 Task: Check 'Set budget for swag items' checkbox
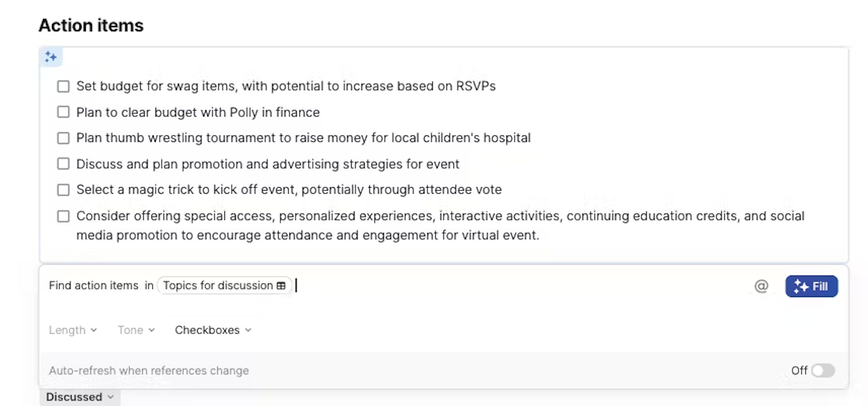pyautogui.click(x=63, y=86)
